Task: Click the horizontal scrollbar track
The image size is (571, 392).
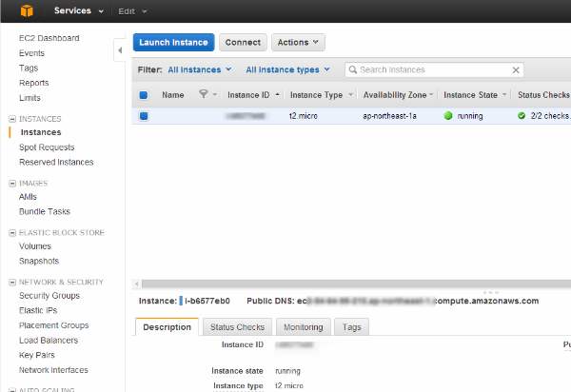Action: [x=356, y=284]
